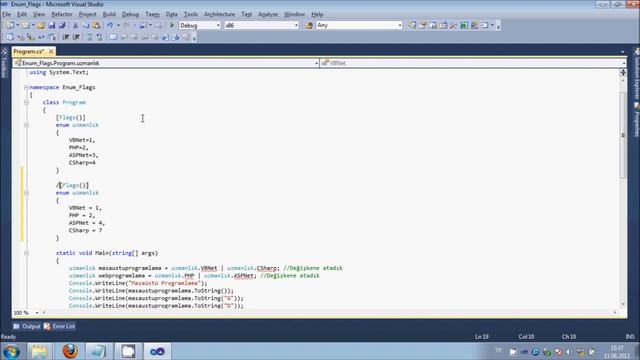Open the Architecture menu
Viewport: 640px width, 360px height.
(219, 14)
